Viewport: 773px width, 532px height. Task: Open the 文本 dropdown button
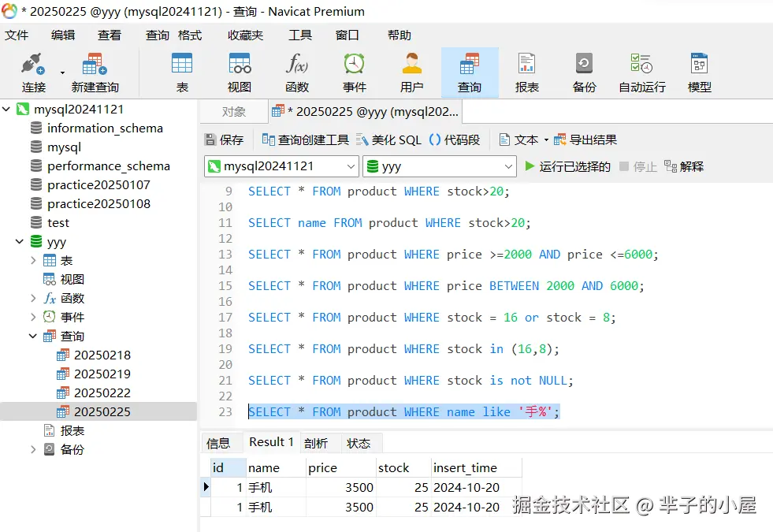pos(524,140)
